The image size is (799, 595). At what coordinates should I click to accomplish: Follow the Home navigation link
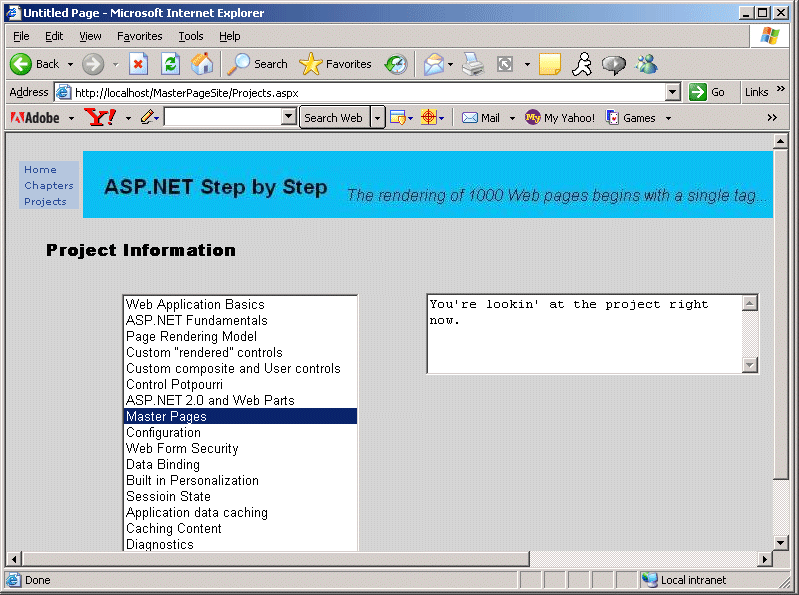point(40,170)
